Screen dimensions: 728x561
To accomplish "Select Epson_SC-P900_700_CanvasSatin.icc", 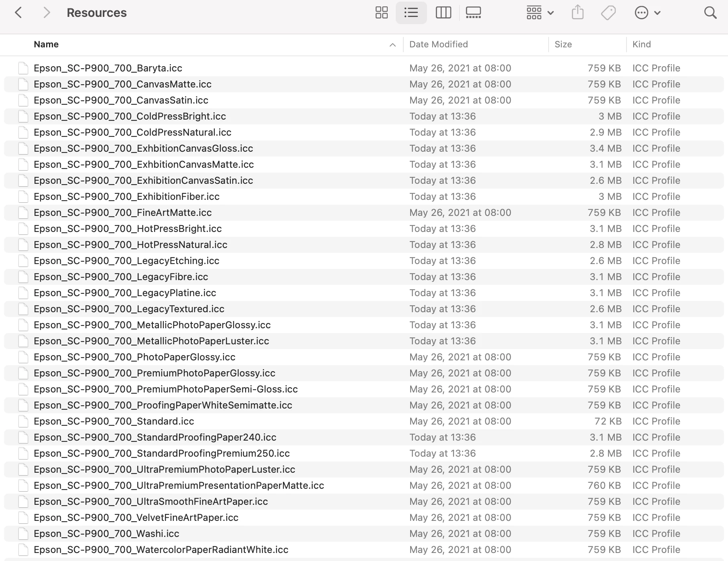I will click(364, 100).
